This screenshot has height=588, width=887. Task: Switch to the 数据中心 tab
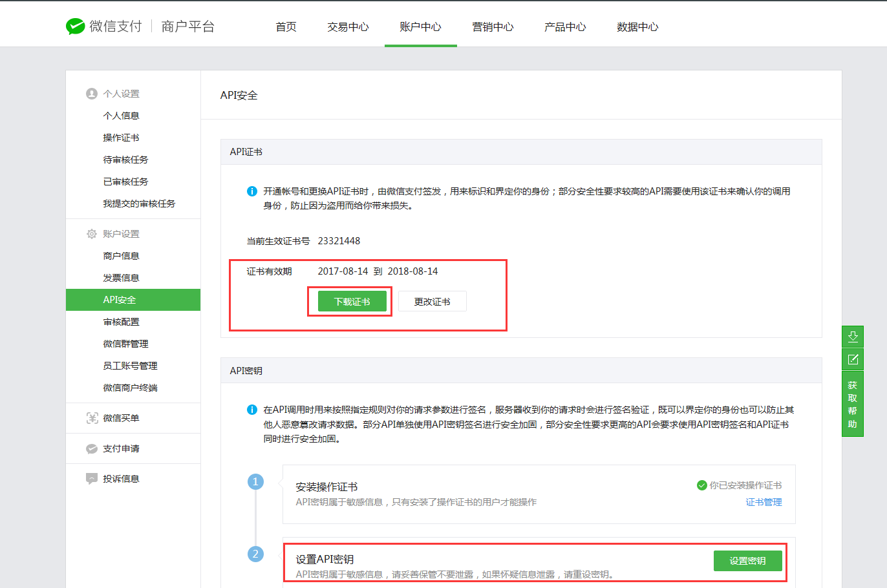tap(637, 27)
